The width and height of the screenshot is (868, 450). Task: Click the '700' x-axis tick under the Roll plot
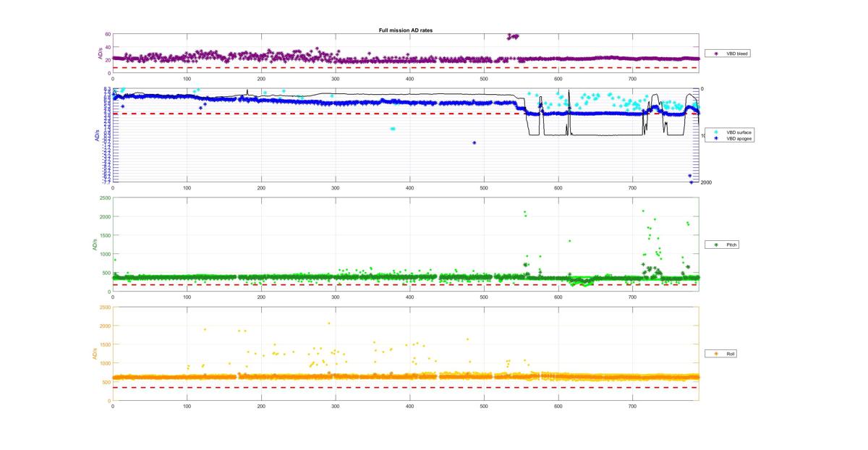[x=632, y=406]
